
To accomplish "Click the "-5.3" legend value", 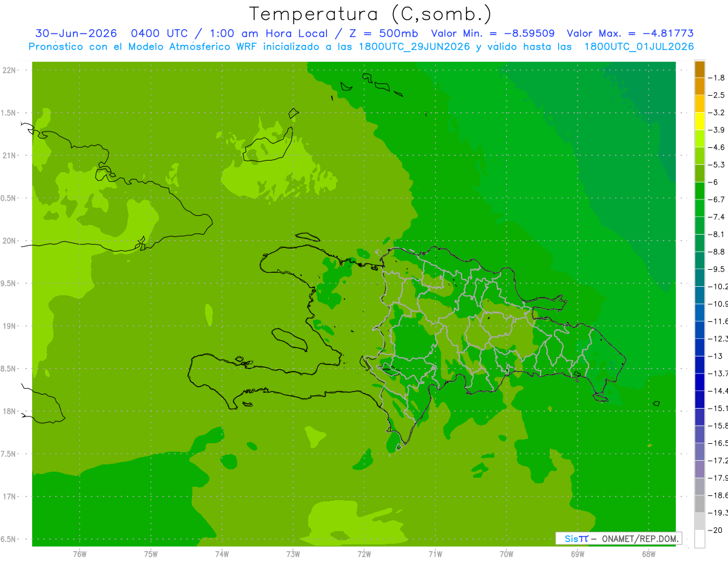I will click(x=718, y=164).
